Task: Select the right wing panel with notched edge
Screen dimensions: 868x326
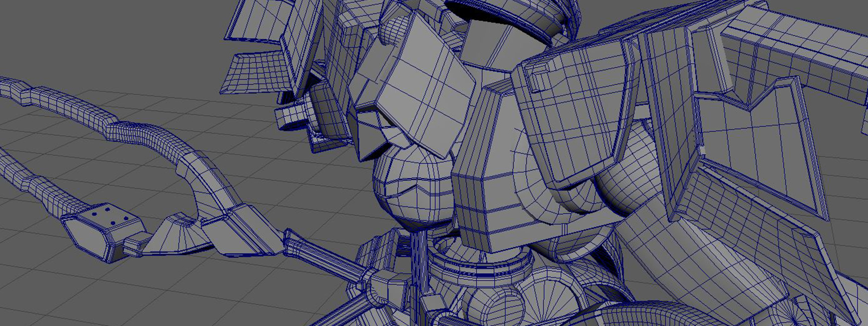Action: (x=759, y=147)
